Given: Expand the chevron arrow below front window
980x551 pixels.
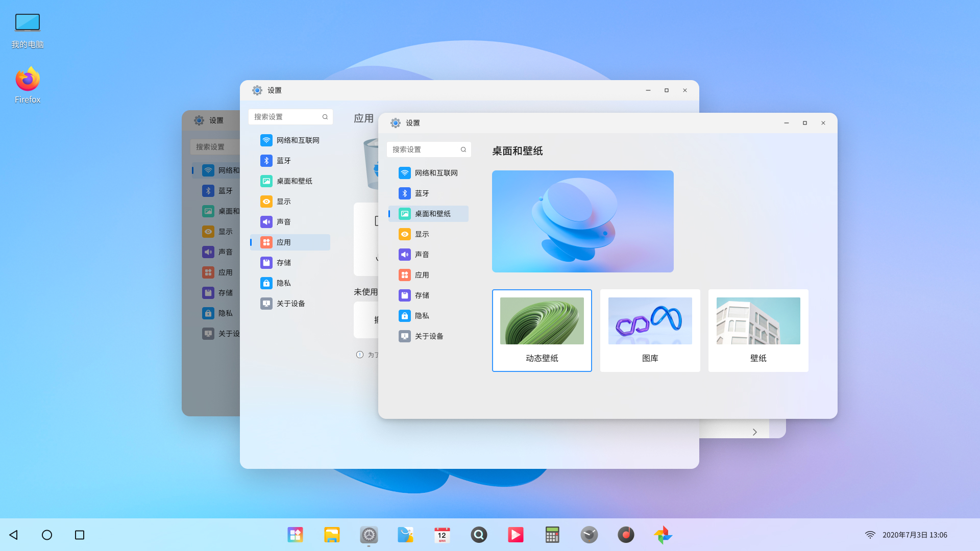Looking at the screenshot, I should [754, 432].
